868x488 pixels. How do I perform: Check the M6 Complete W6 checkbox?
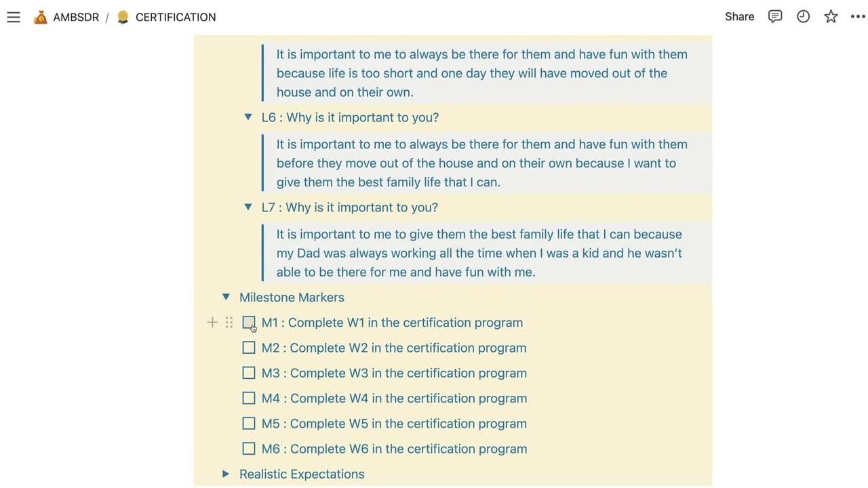249,449
